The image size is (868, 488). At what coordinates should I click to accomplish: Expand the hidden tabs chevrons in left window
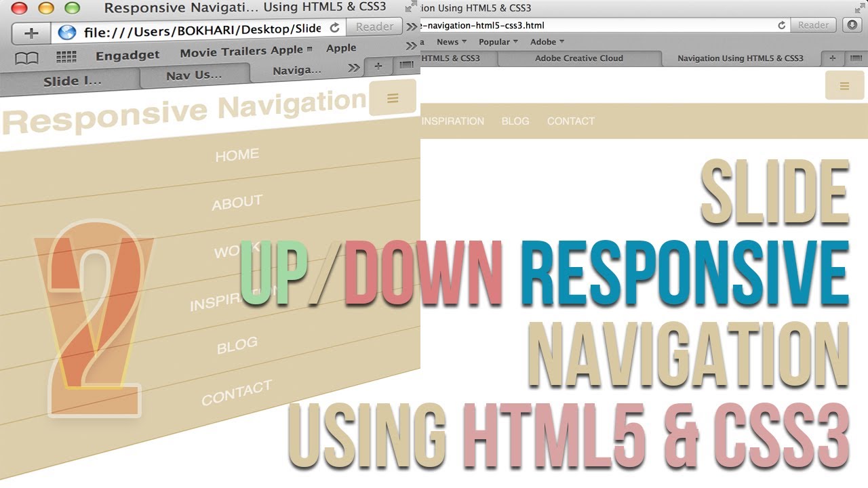point(353,67)
